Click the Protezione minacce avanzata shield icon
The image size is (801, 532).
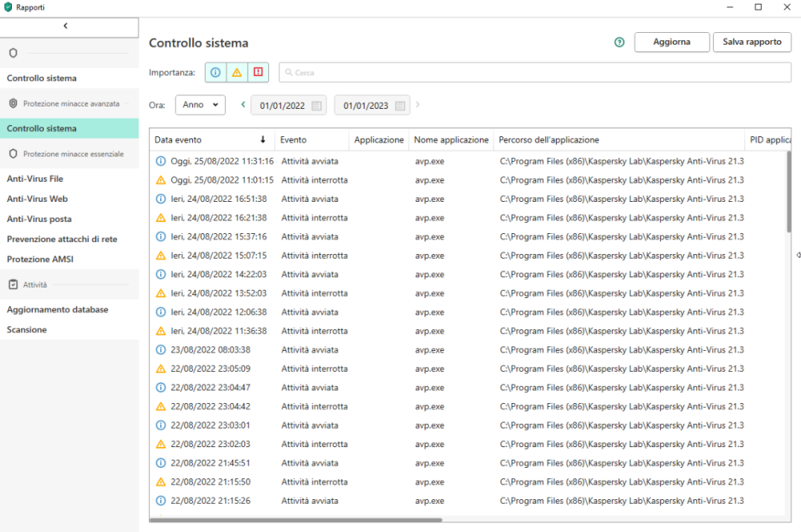tap(13, 103)
